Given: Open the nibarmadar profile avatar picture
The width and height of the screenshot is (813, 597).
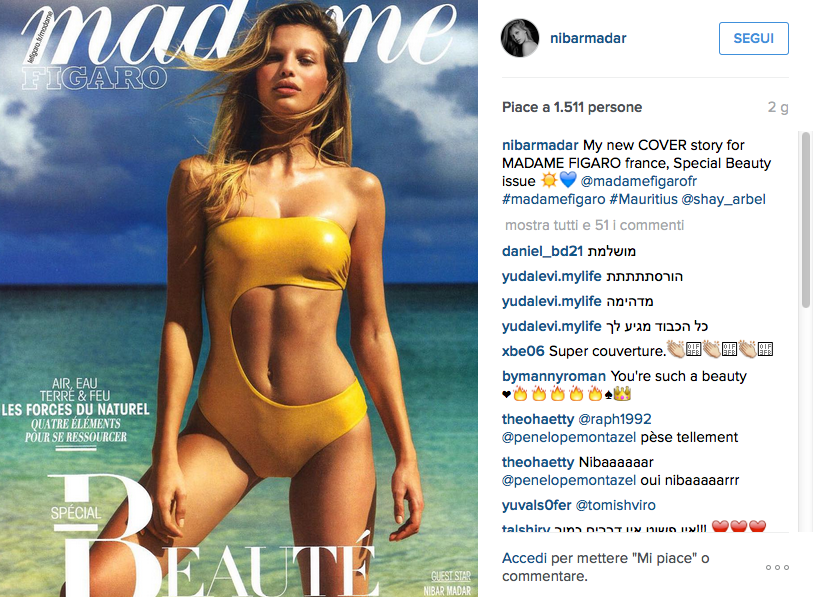Looking at the screenshot, I should point(520,38).
